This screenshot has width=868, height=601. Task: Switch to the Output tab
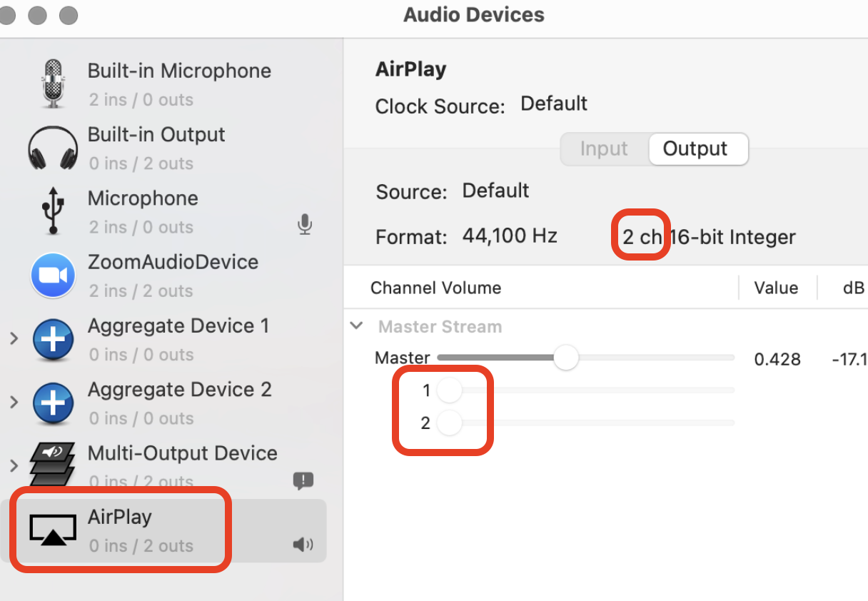[695, 148]
